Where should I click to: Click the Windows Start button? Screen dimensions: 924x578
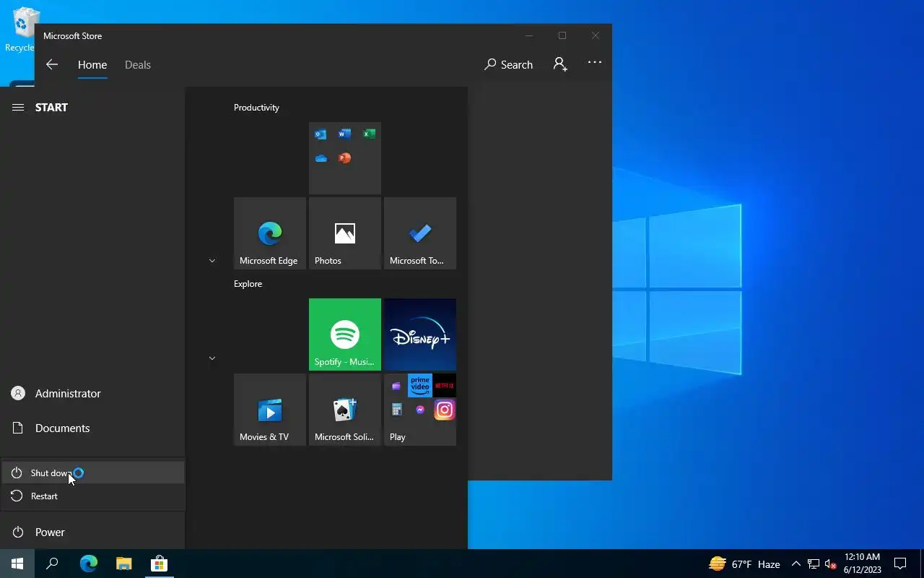(x=17, y=564)
